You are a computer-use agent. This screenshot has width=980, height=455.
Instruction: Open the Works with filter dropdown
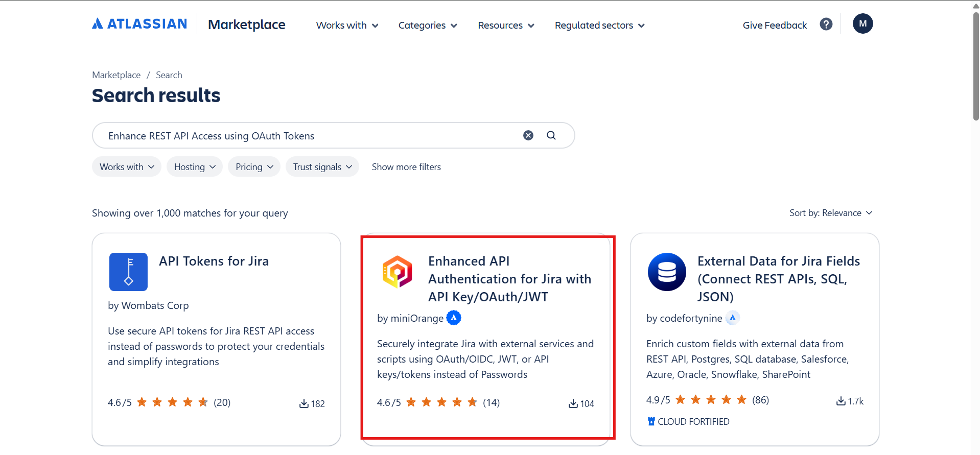(x=127, y=166)
